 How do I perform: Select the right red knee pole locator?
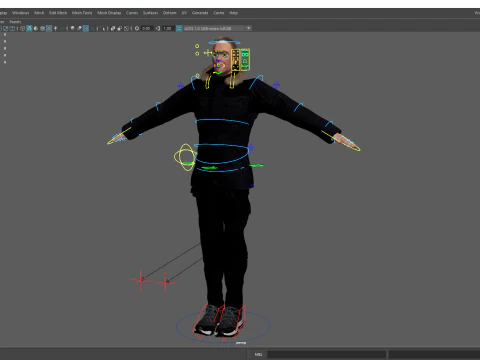point(165,283)
